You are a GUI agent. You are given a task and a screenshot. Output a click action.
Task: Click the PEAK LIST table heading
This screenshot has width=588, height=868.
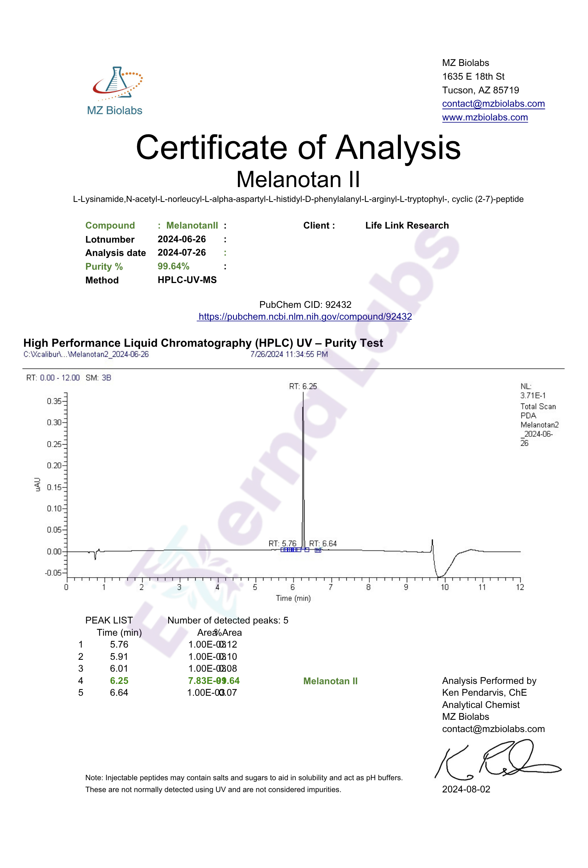click(x=109, y=620)
